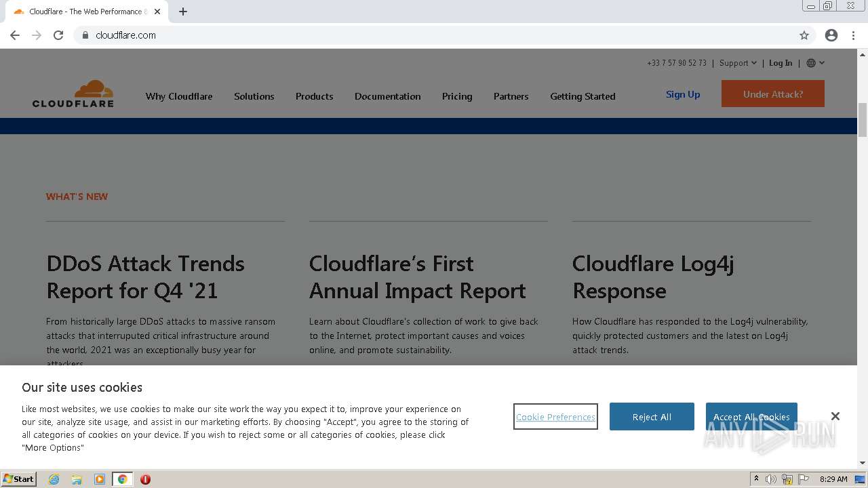This screenshot has width=868, height=488.
Task: Open a new browser tab
Action: [183, 12]
